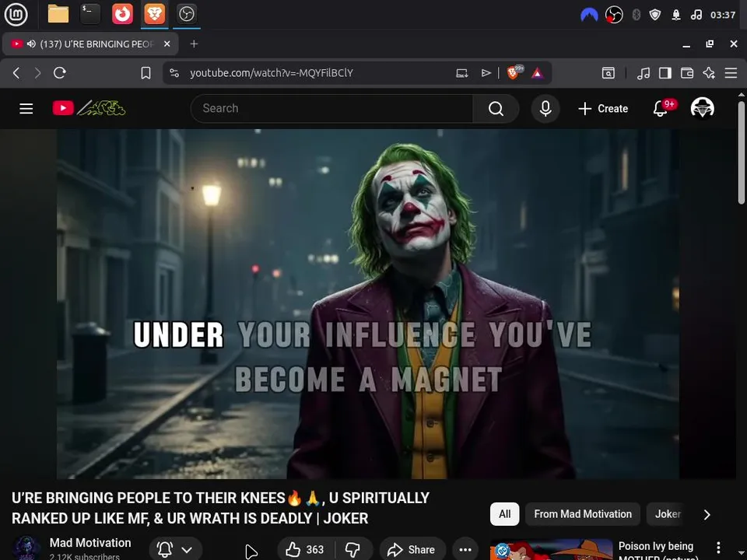
Task: Open a new browser tab
Action: 194,44
